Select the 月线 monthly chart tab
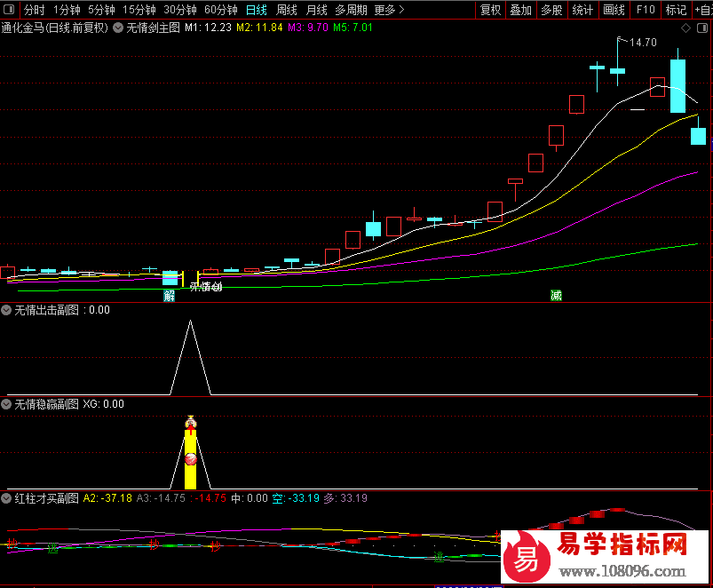Image resolution: width=713 pixels, height=588 pixels. pyautogui.click(x=316, y=10)
